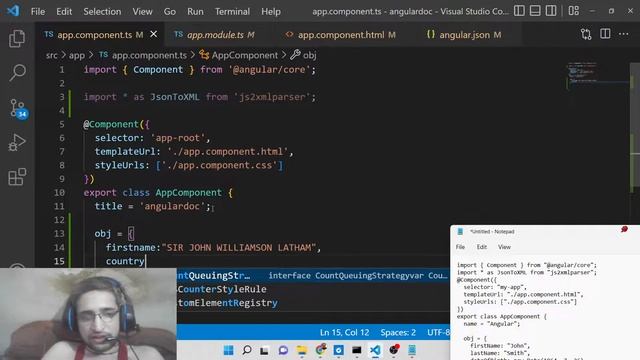This screenshot has height=360, width=640.
Task: Click UTF-8 encoding status item
Action: tap(438, 333)
